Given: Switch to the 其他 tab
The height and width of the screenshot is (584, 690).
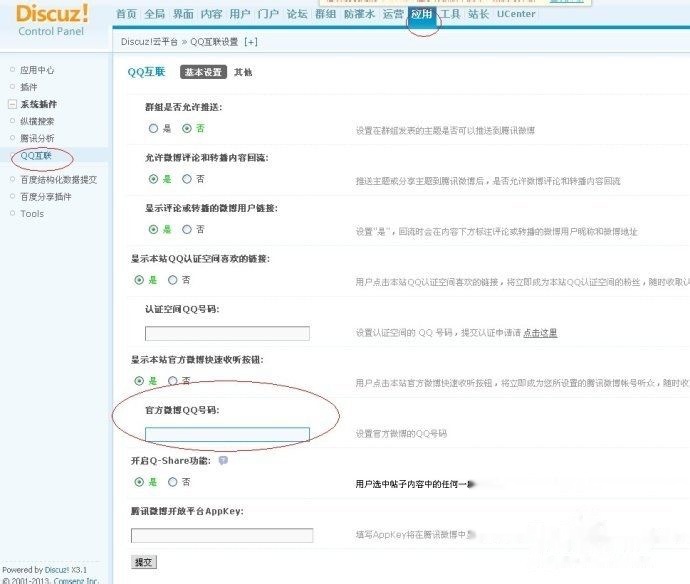Looking at the screenshot, I should coord(243,72).
